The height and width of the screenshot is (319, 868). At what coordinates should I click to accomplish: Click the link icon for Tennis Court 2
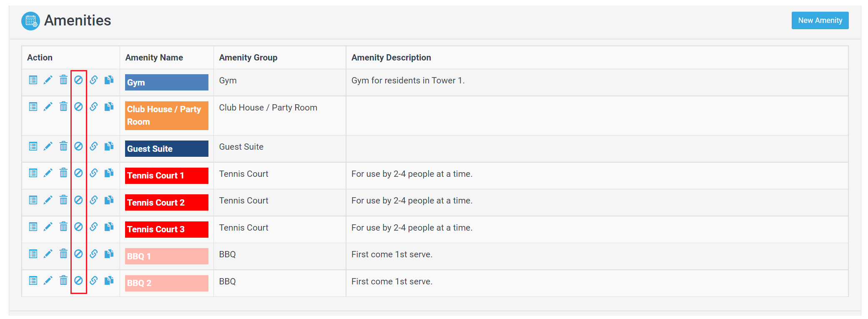tap(94, 200)
